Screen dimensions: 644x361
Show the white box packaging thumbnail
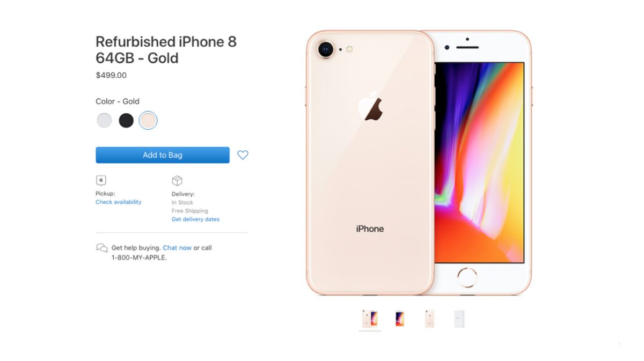pos(459,319)
